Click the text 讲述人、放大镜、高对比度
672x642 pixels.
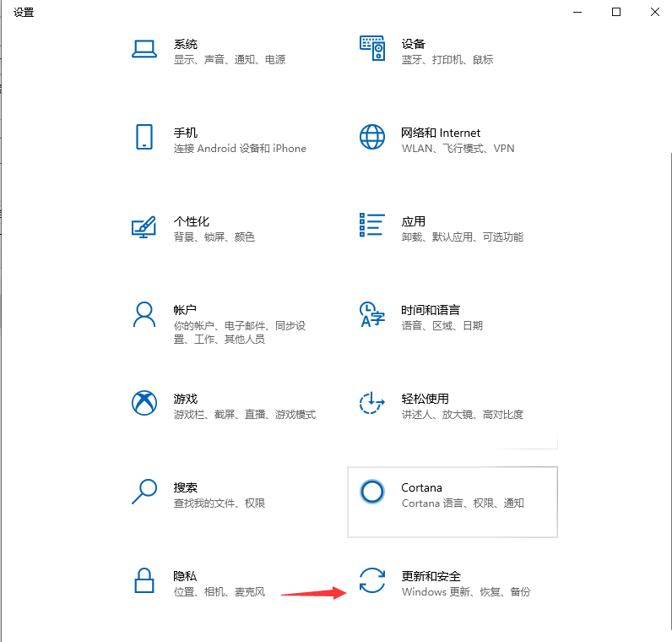coord(462,415)
